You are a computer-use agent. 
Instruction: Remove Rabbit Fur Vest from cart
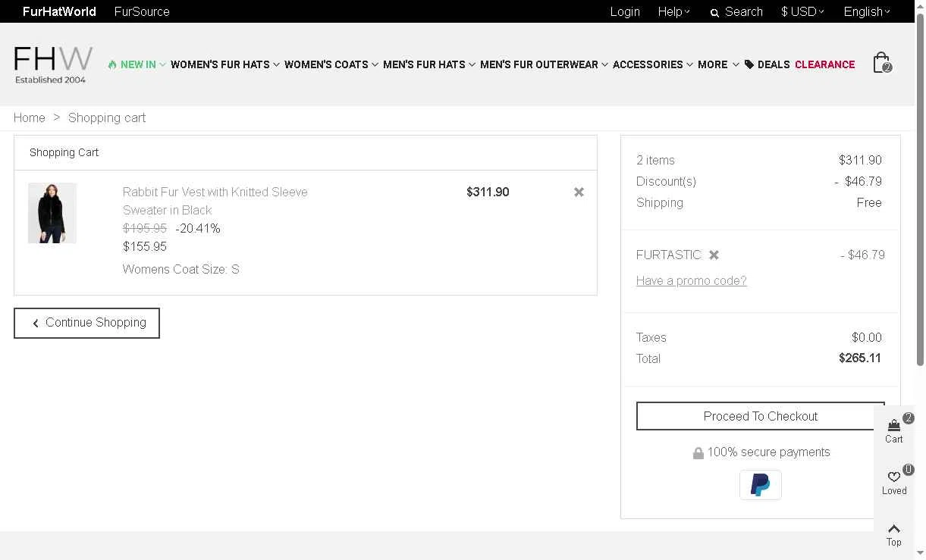[579, 192]
